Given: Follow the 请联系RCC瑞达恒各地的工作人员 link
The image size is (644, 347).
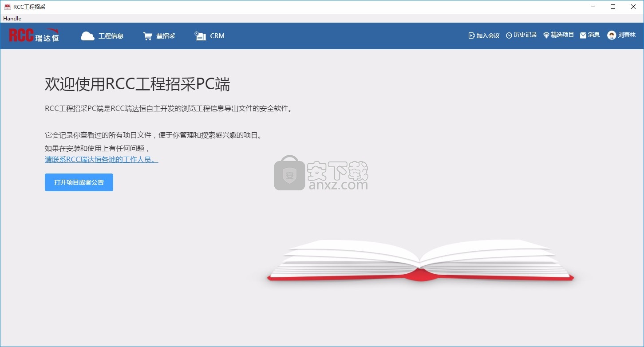Looking at the screenshot, I should click(102, 159).
